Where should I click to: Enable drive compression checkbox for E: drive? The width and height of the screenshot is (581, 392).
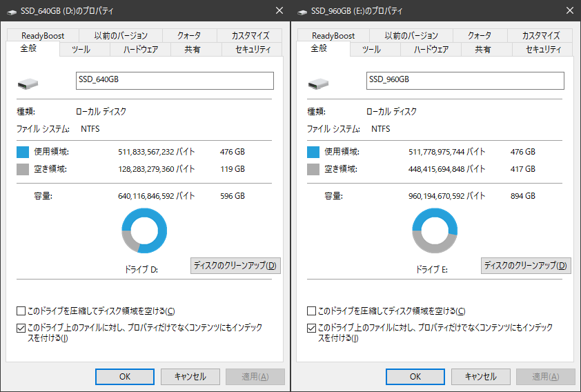311,311
